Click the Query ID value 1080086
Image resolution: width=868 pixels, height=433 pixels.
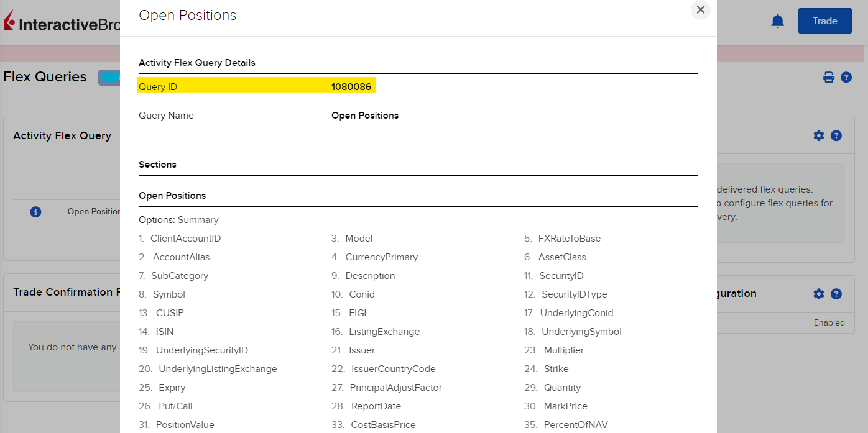[x=351, y=86]
